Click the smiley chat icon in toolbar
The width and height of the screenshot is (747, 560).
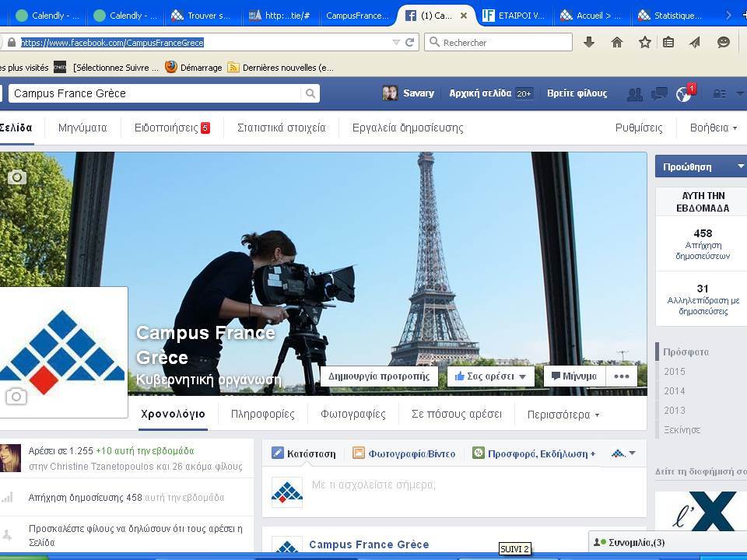coord(723,42)
